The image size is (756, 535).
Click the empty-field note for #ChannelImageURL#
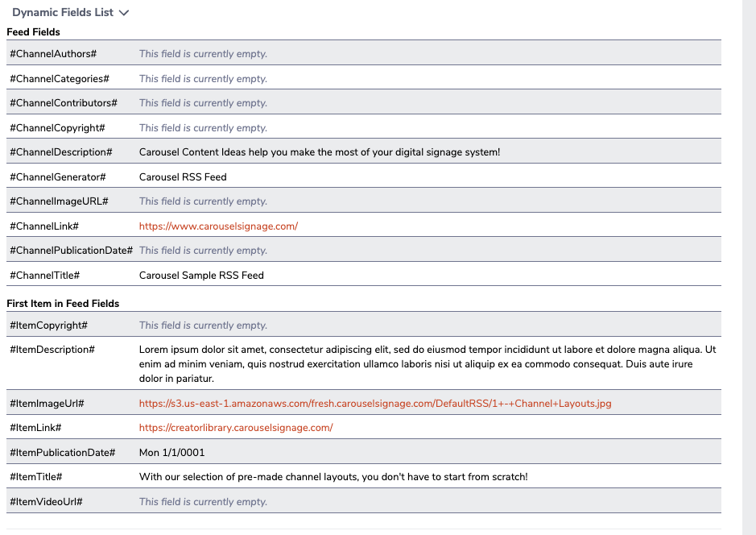coord(203,201)
